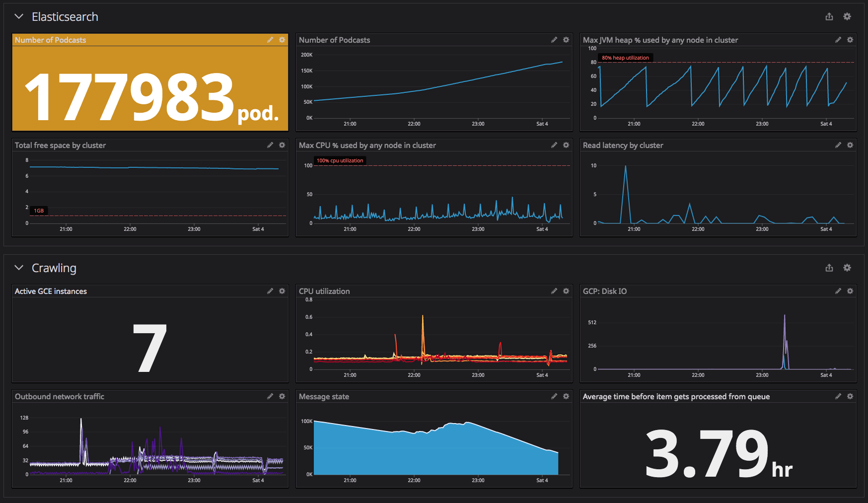Open settings of orange Number of Podcasts widget
This screenshot has height=503, width=868.
pyautogui.click(x=282, y=40)
